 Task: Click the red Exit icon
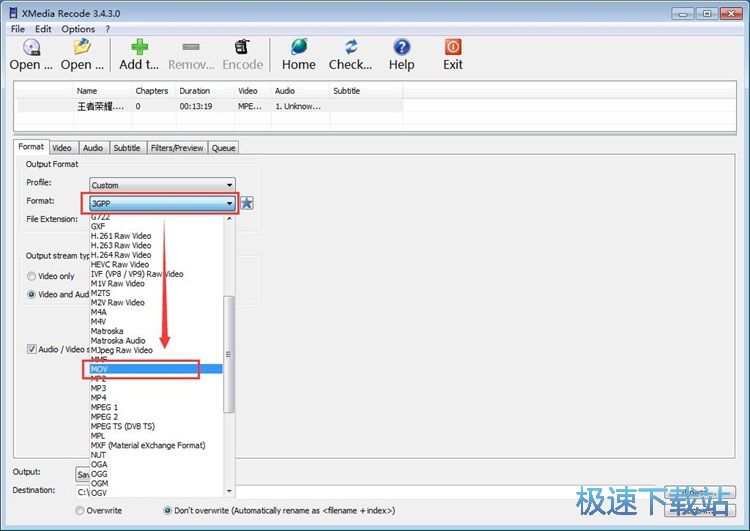coord(453,47)
